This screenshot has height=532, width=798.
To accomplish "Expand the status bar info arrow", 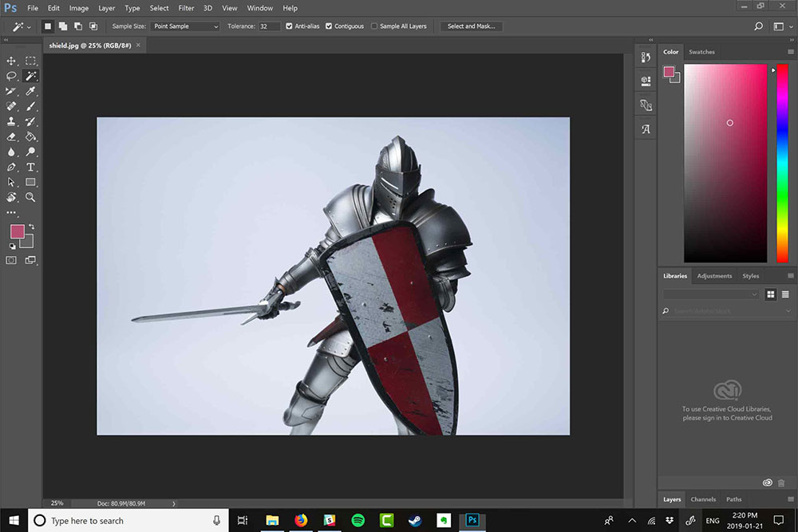I will (174, 503).
